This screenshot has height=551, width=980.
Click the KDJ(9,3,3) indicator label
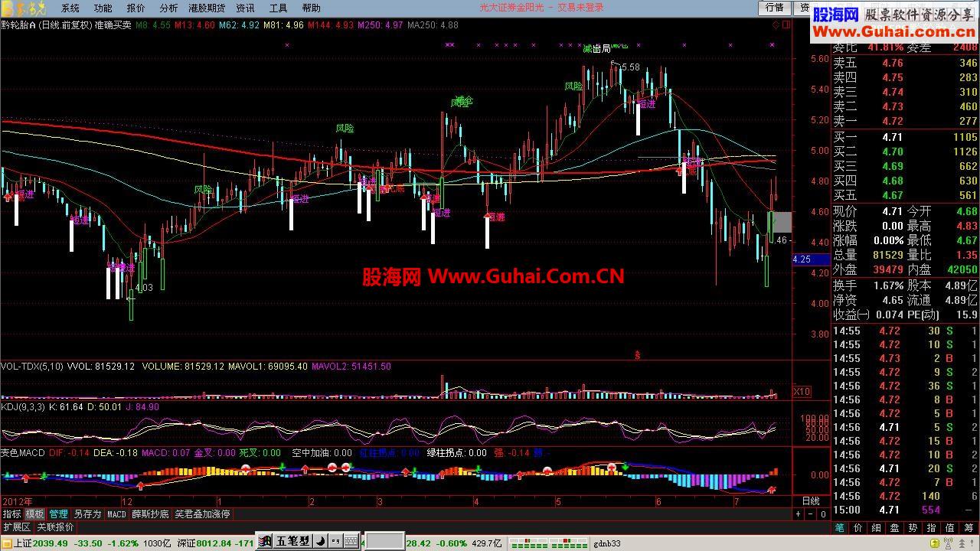tap(21, 407)
